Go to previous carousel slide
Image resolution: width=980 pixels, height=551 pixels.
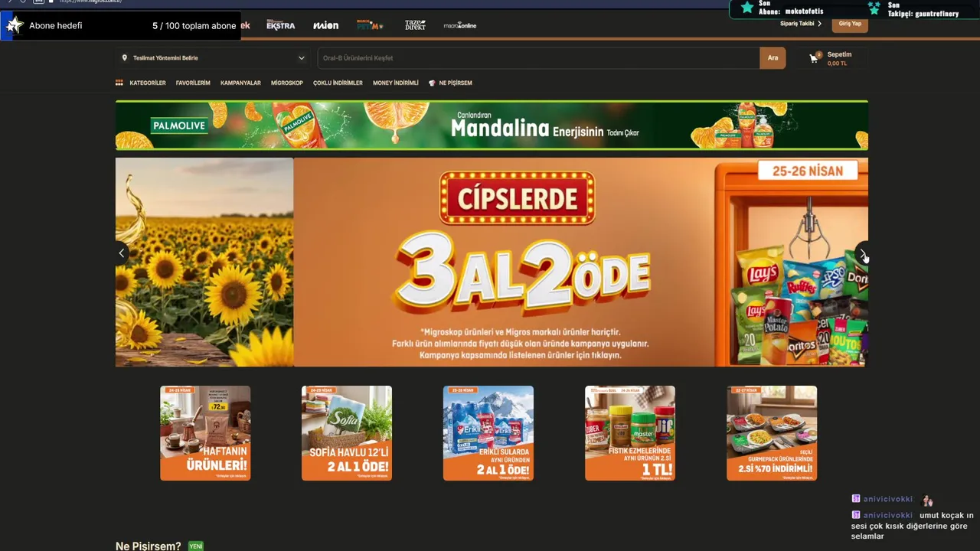pyautogui.click(x=121, y=253)
